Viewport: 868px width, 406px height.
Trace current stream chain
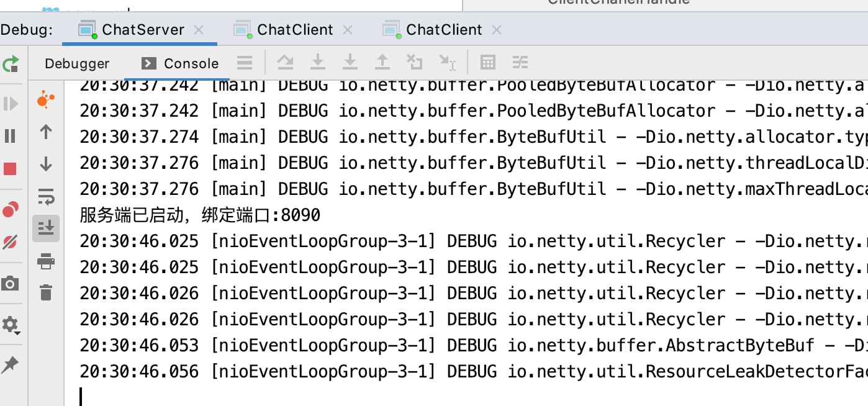(x=520, y=62)
